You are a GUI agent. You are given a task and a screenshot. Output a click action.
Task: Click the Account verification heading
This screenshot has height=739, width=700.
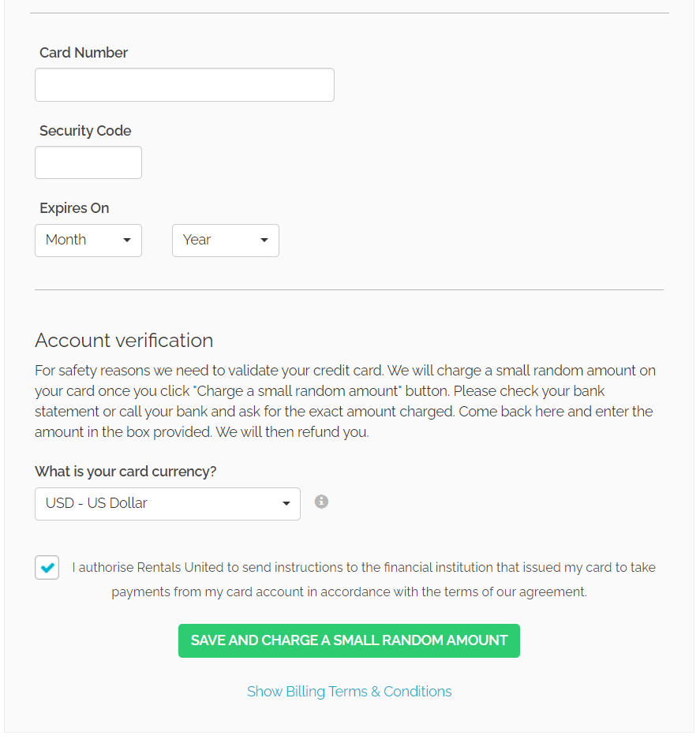[x=124, y=341]
